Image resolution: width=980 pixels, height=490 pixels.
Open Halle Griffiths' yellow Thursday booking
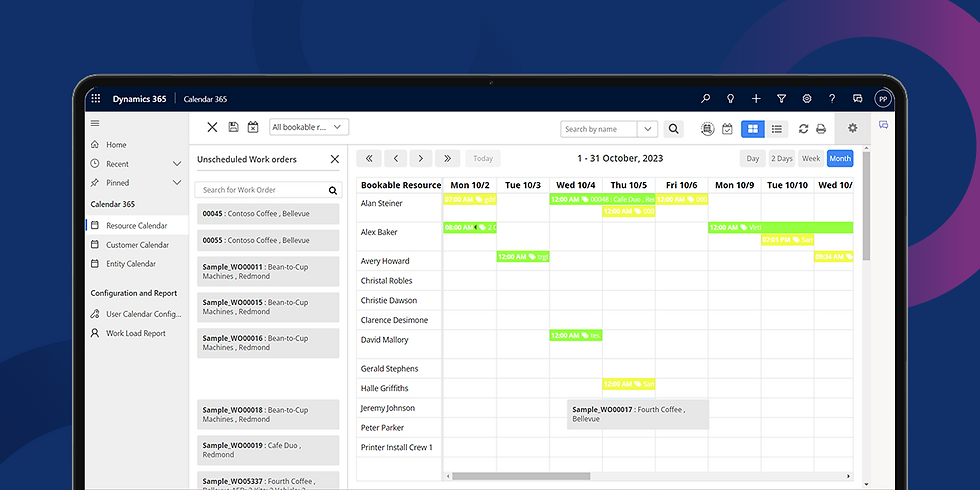[629, 384]
